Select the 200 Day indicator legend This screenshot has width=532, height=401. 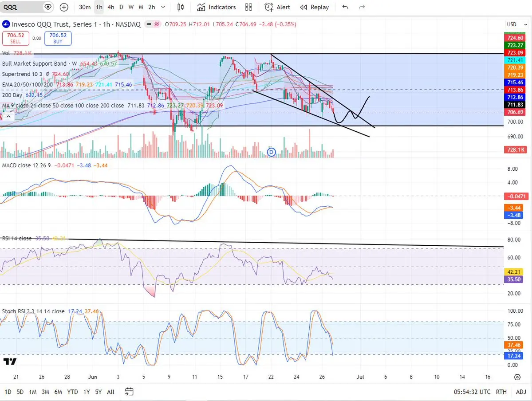22,95
